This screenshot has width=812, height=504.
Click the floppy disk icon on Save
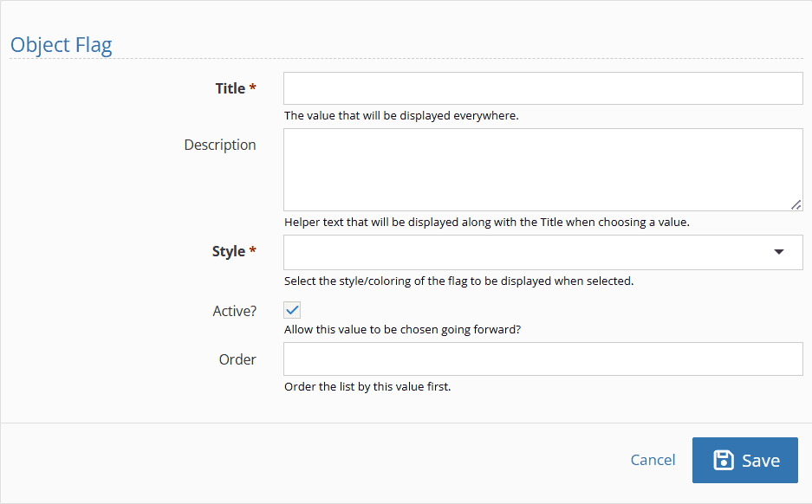(x=724, y=460)
